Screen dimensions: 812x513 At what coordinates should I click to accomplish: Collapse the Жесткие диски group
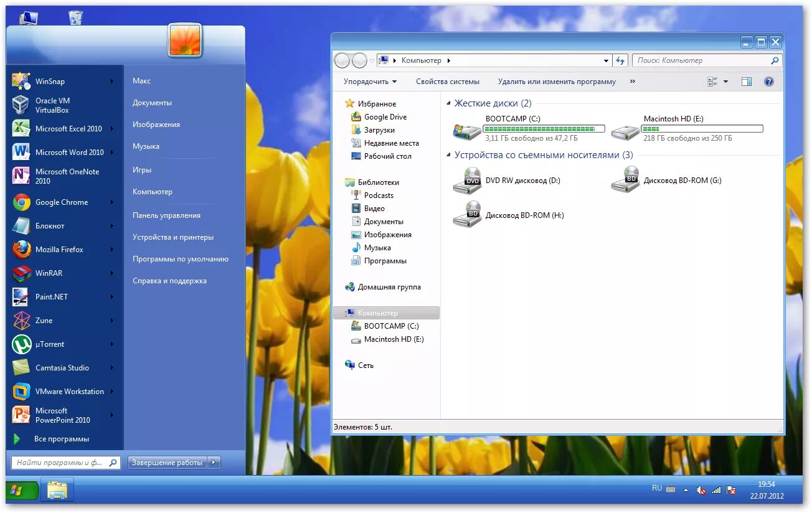point(449,104)
